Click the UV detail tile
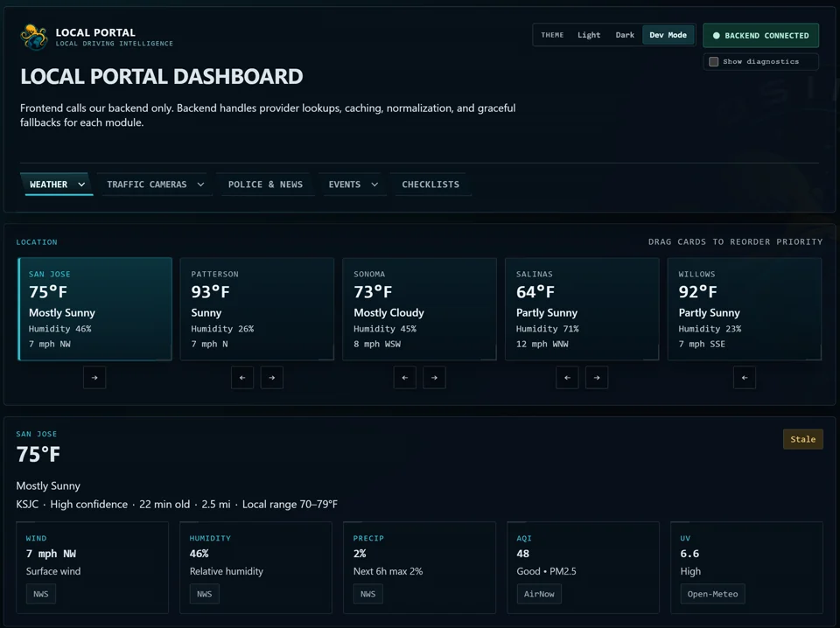 coord(746,568)
